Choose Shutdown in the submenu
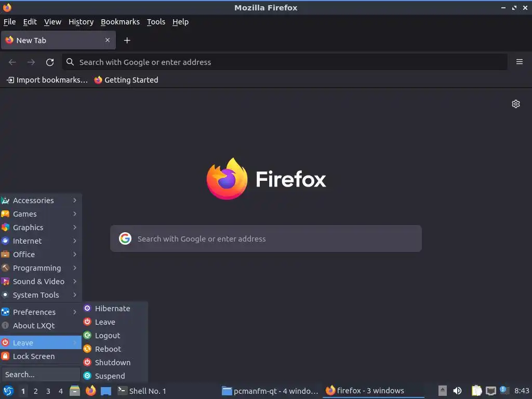The image size is (532, 399). coord(115,362)
